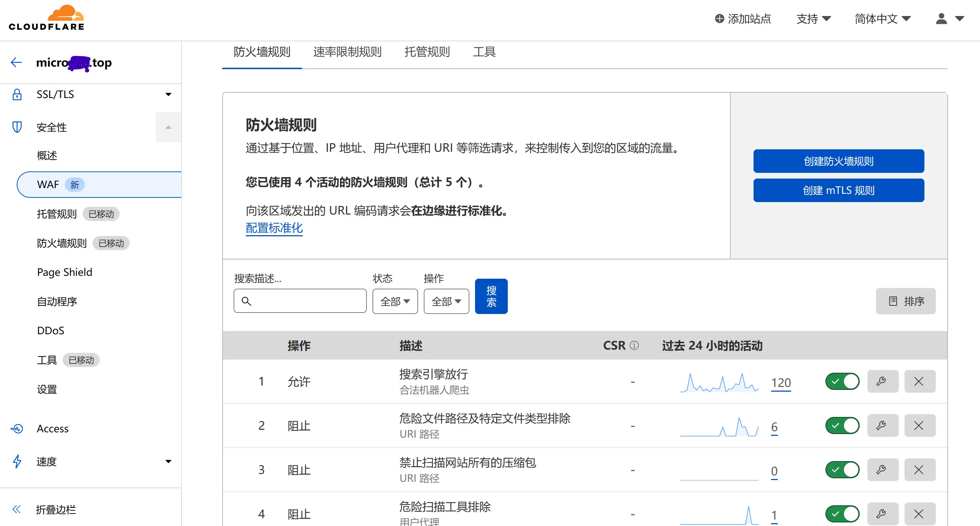
Task: Open activity count 6 link
Action: (x=774, y=427)
